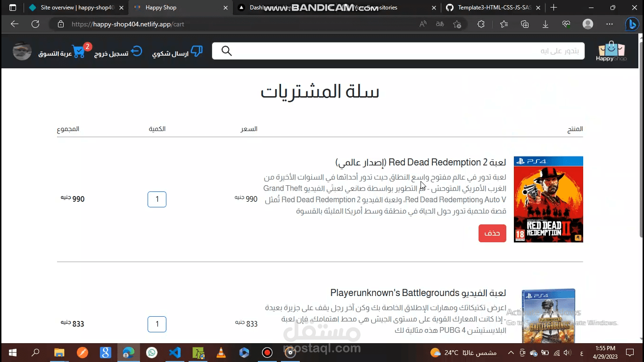Click the تسجيل خروج logout link
This screenshot has height=362, width=644.
tap(111, 54)
